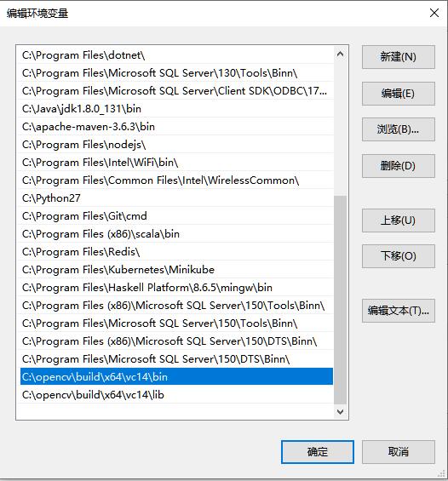Confirm with the 确定 button

pos(318,452)
